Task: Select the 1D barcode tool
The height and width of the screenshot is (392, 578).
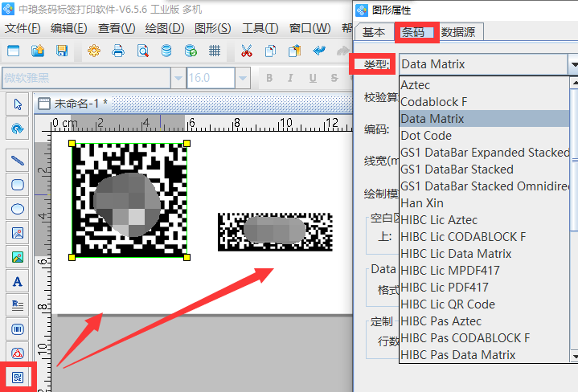Action: point(18,329)
